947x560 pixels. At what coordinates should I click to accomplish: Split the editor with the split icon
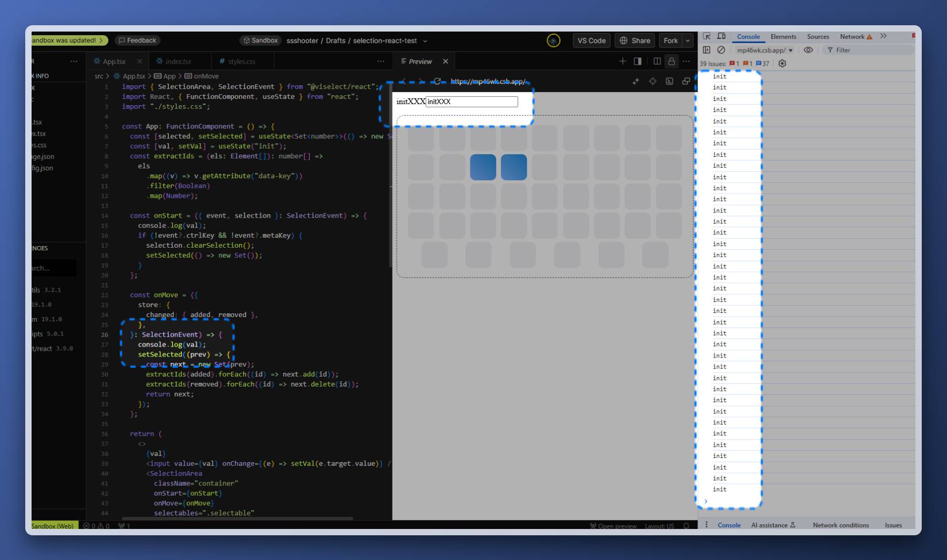click(657, 62)
